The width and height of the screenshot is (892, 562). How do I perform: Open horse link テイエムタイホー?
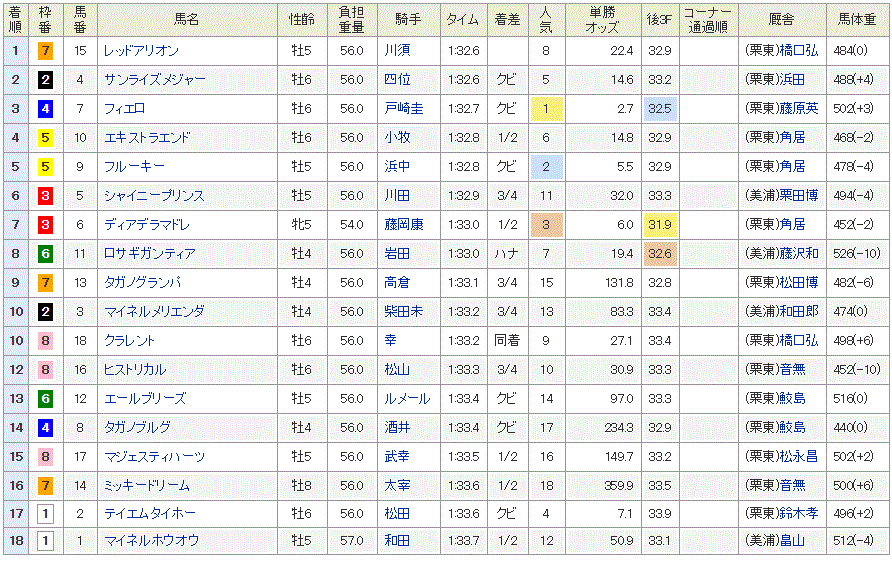150,514
